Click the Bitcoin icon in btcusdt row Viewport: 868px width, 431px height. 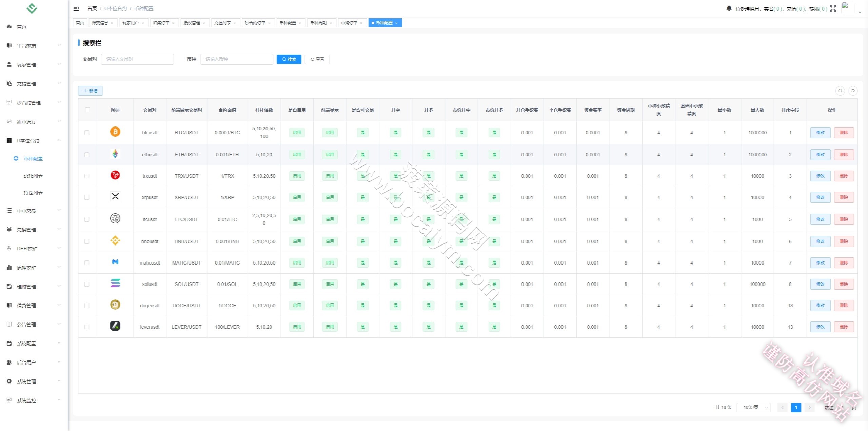[x=115, y=132]
